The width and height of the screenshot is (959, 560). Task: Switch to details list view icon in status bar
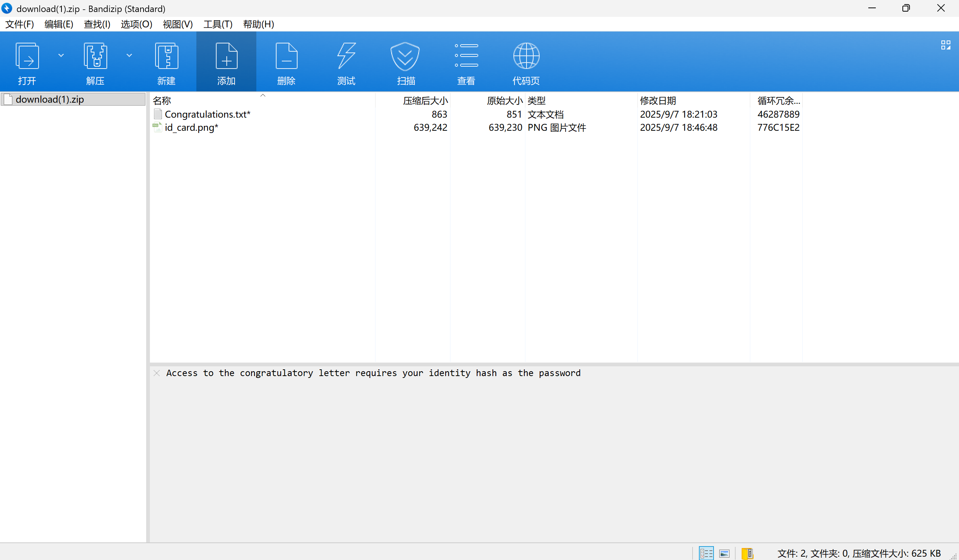pyautogui.click(x=706, y=553)
